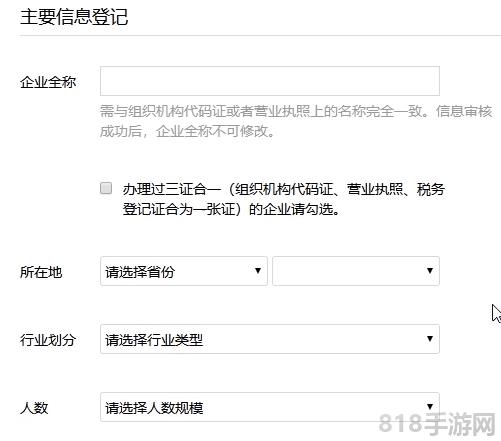Click the arrow icon on the headcount dropdown
The image size is (501, 441).
tap(430, 407)
